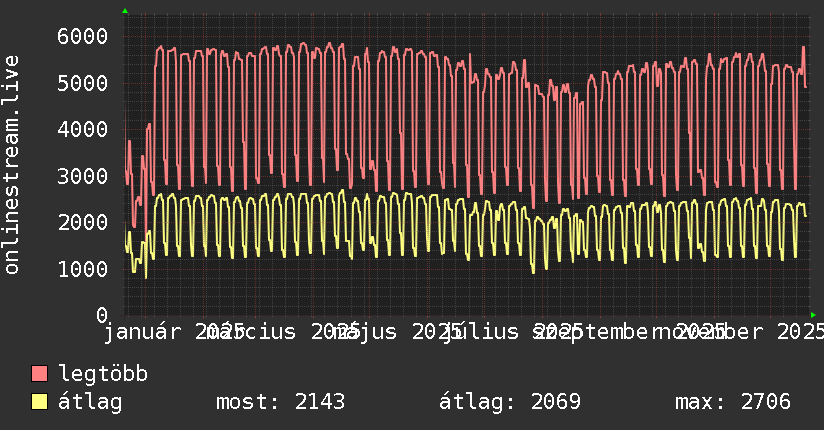Select the legtöbb legend label
The height and width of the screenshot is (430, 824).
(x=103, y=374)
